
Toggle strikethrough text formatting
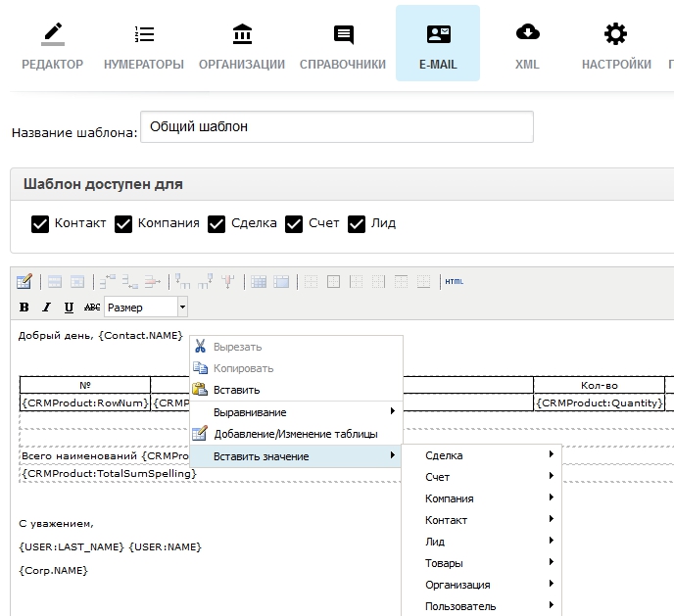92,308
